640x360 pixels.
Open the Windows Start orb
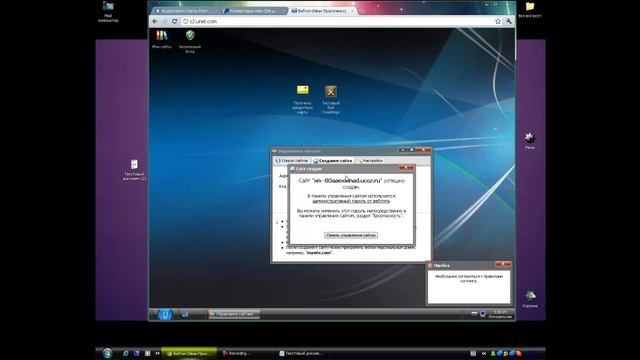click(107, 353)
